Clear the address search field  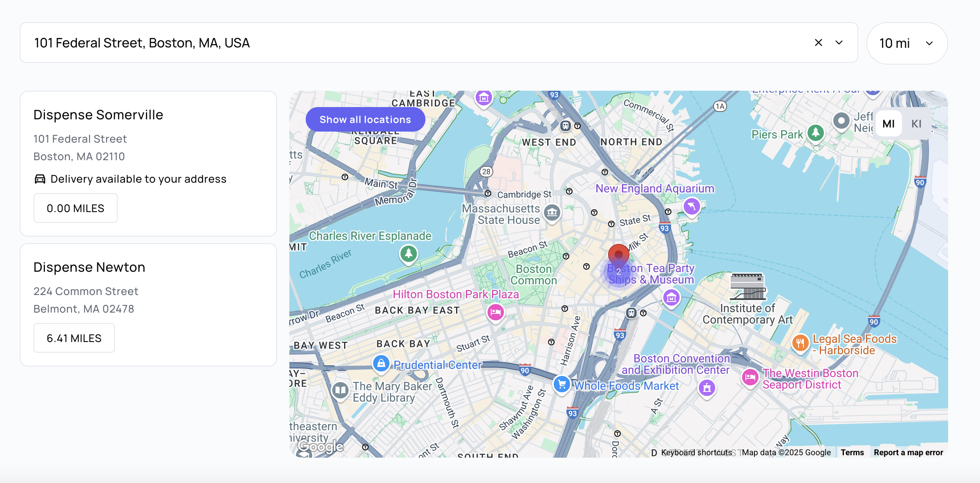coord(818,42)
